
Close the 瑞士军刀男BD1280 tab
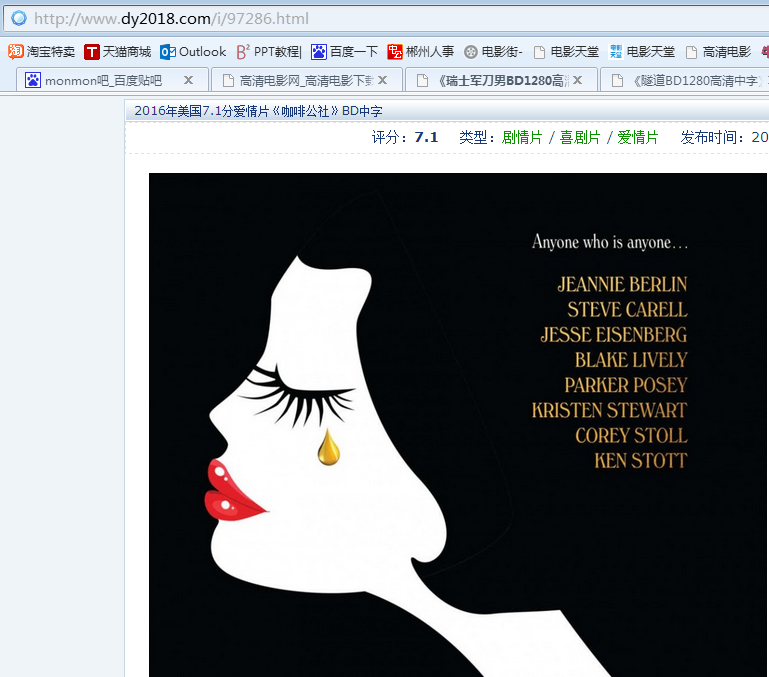(578, 80)
